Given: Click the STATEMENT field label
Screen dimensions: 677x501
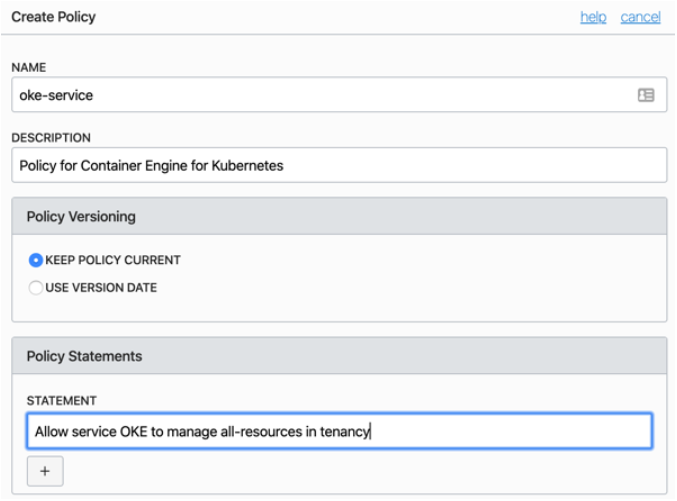Looking at the screenshot, I should (x=61, y=401).
